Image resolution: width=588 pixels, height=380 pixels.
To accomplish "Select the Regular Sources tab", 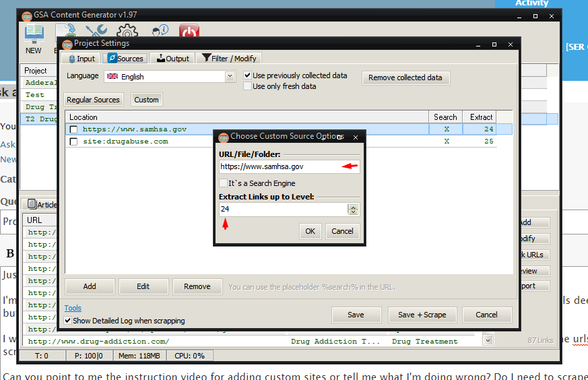I will [93, 100].
